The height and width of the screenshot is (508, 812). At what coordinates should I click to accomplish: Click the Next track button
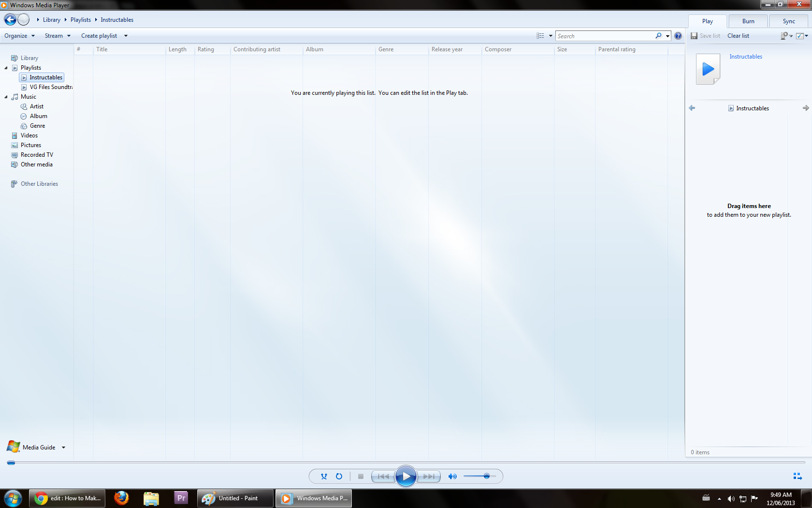click(428, 477)
